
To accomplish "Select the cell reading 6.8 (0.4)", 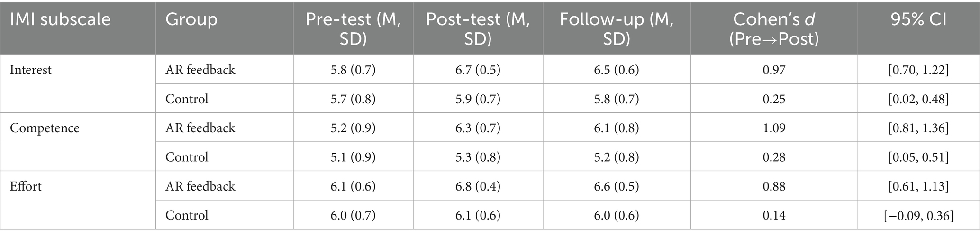I will (478, 186).
